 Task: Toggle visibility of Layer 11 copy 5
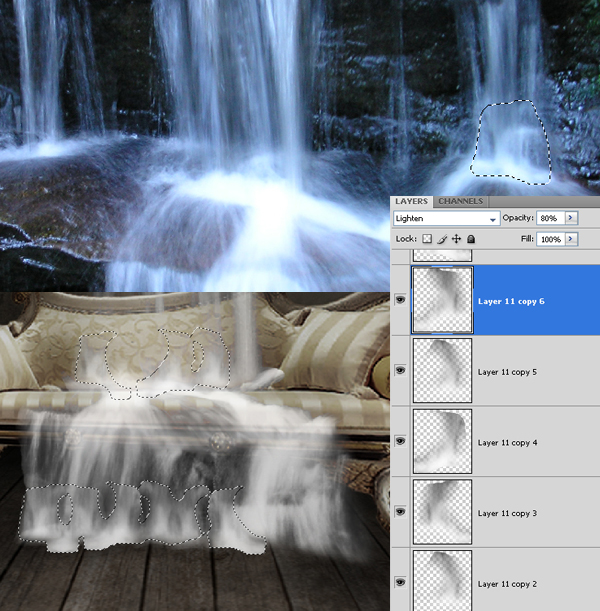tap(401, 370)
